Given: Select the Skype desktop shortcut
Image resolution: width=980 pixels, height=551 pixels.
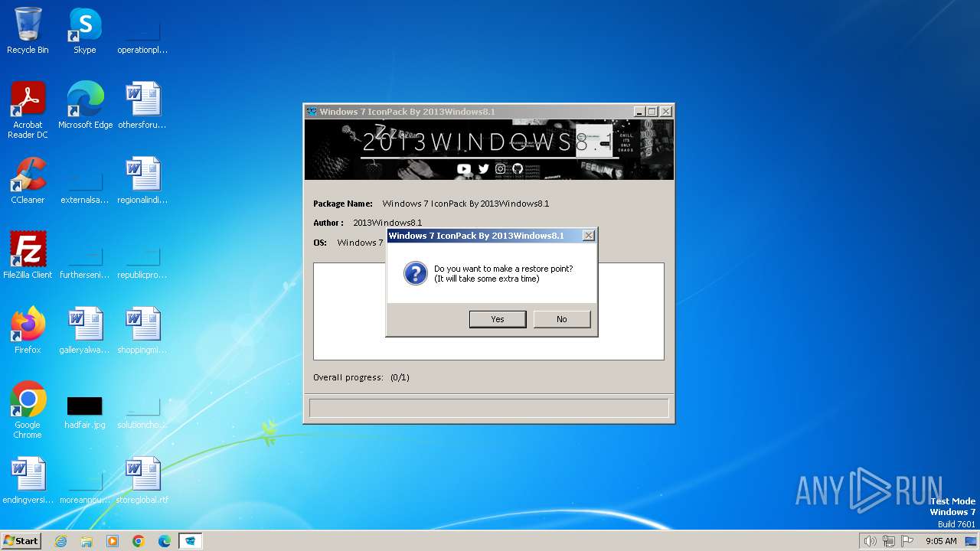Looking at the screenshot, I should pyautogui.click(x=85, y=31).
